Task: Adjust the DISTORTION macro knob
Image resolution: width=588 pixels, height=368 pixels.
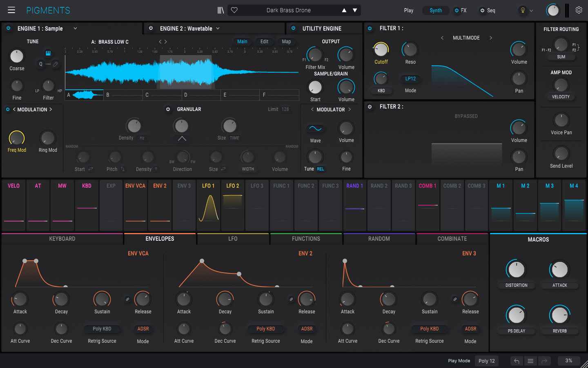Action: (516, 269)
